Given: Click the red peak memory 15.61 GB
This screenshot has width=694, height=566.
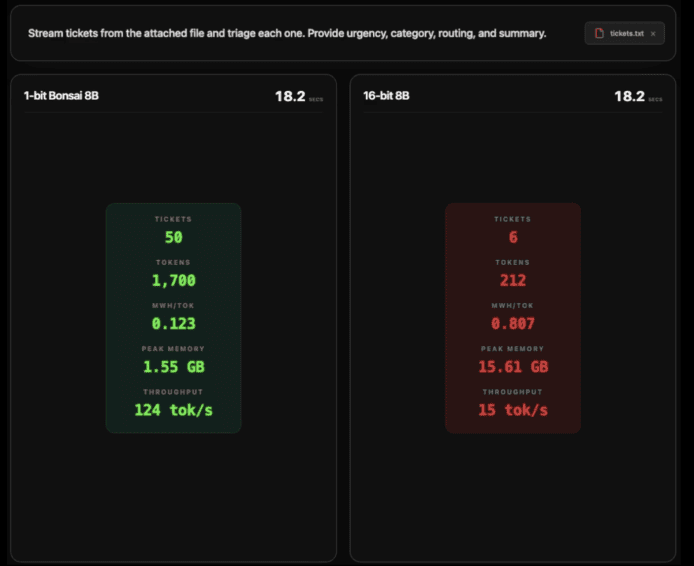Looking at the screenshot, I should tap(513, 367).
